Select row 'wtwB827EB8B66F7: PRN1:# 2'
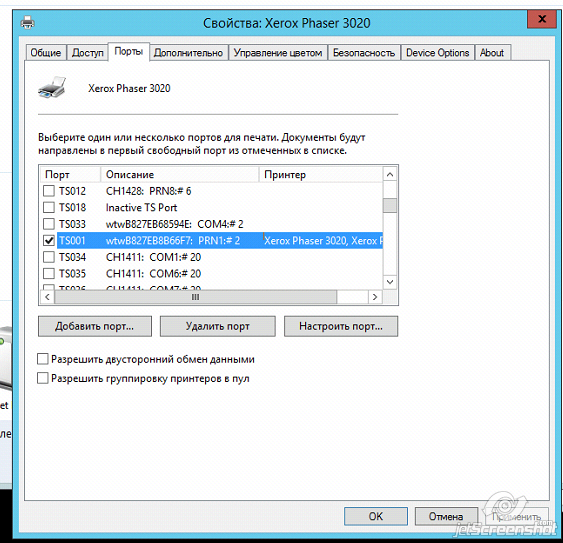The width and height of the screenshot is (563, 543). [211, 240]
